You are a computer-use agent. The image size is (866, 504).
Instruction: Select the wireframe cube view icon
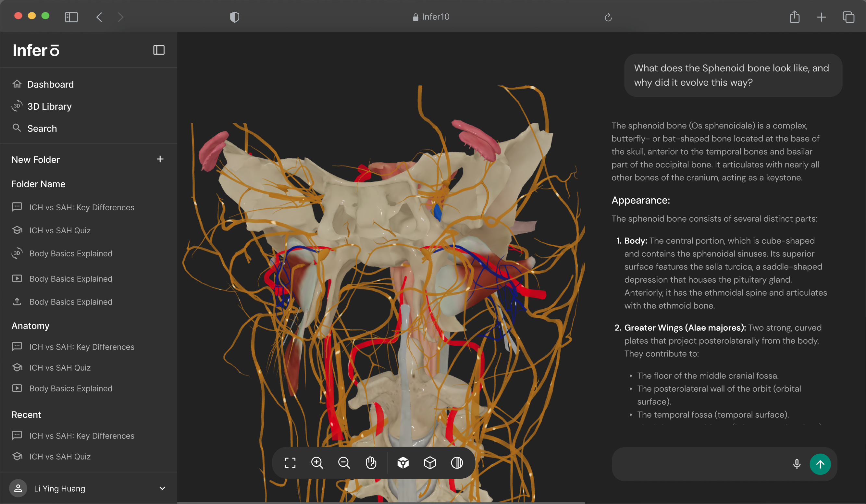point(430,463)
